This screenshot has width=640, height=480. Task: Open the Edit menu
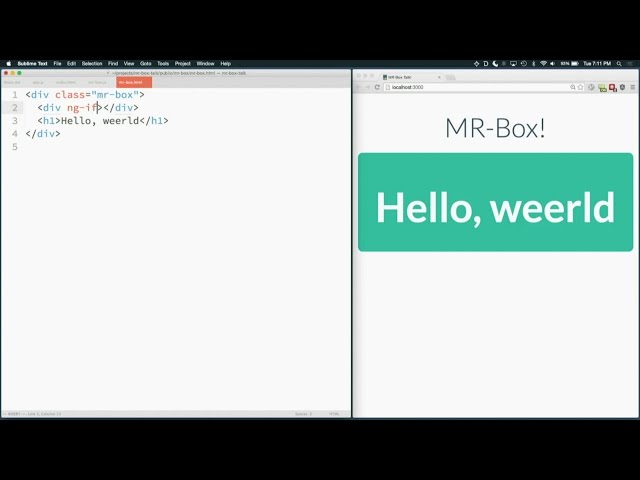point(71,64)
